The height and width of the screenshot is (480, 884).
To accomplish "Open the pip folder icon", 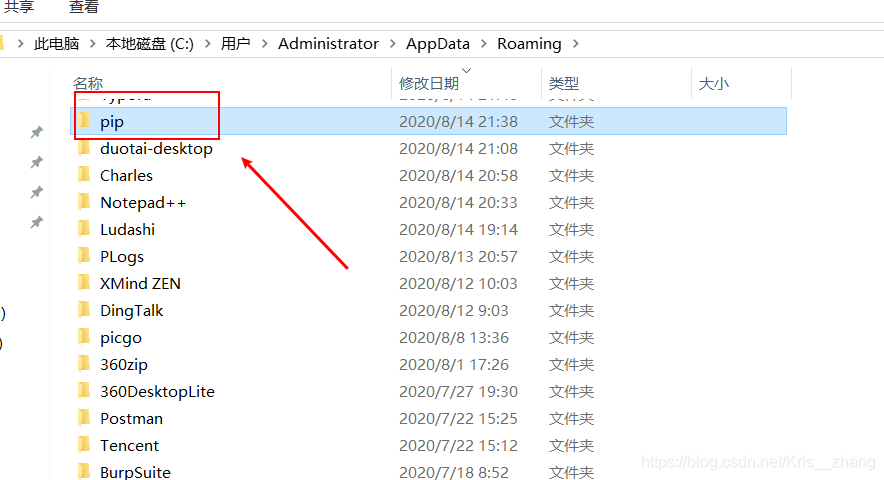I will click(85, 120).
